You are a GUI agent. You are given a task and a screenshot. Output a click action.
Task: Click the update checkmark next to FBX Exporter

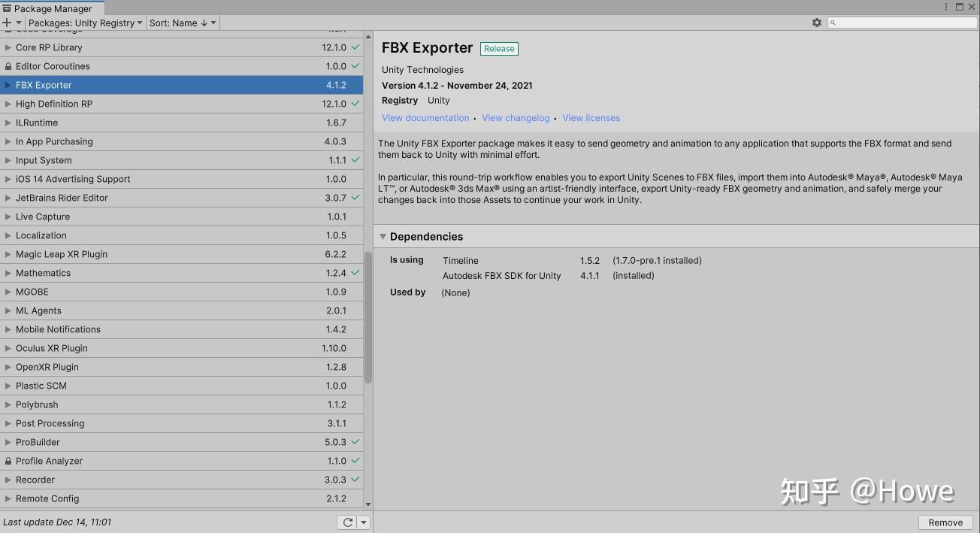(x=356, y=85)
